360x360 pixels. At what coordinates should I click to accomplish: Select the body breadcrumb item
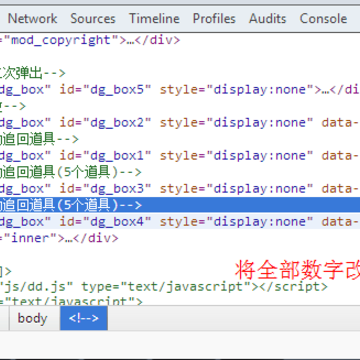click(x=32, y=318)
